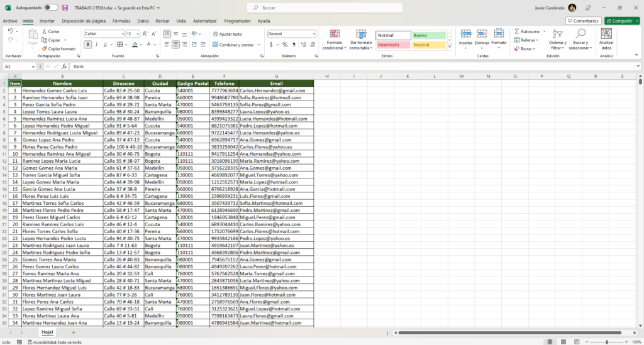Viewport: 644px width, 345px height.
Task: Click in the Buscar search box
Action: 325,8
